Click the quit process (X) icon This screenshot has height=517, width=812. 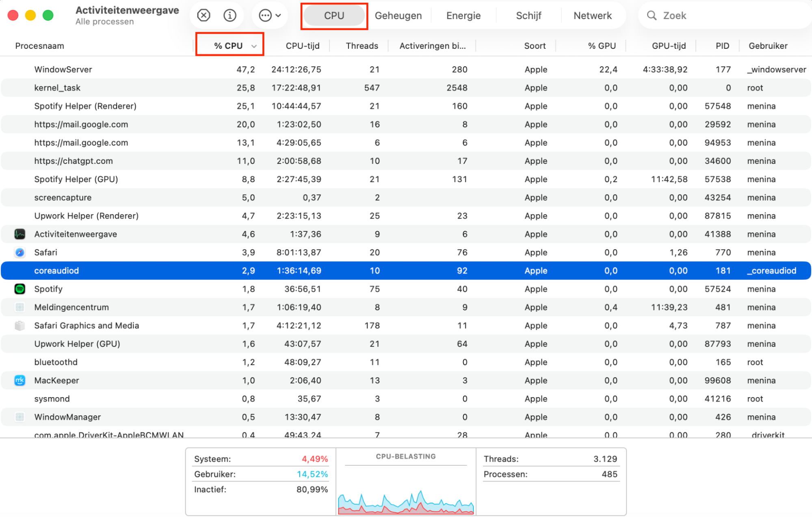pyautogui.click(x=203, y=15)
